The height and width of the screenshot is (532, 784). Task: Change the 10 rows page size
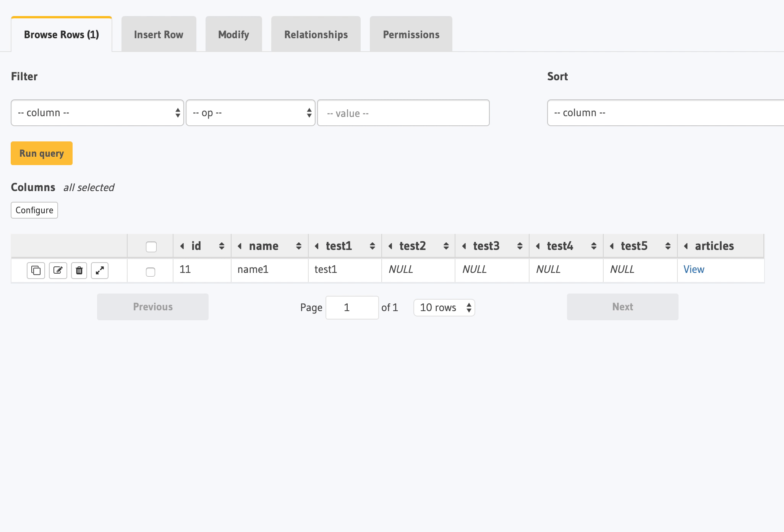click(444, 308)
